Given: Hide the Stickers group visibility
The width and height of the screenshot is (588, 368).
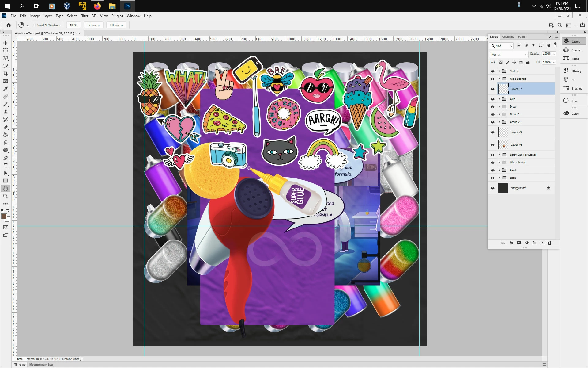Looking at the screenshot, I should coord(492,71).
